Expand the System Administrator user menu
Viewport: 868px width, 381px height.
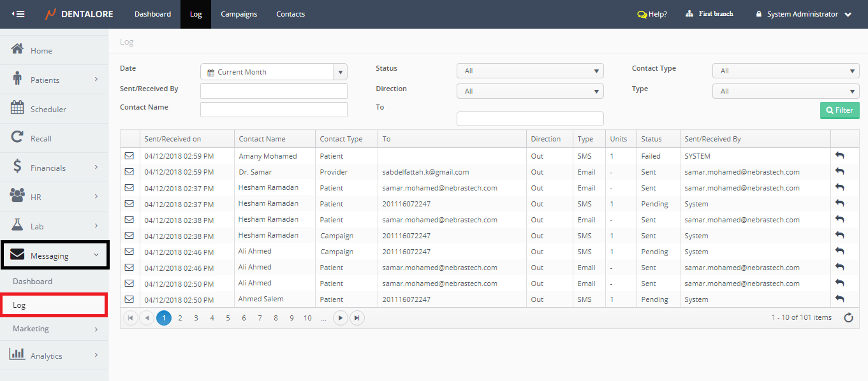pos(804,14)
